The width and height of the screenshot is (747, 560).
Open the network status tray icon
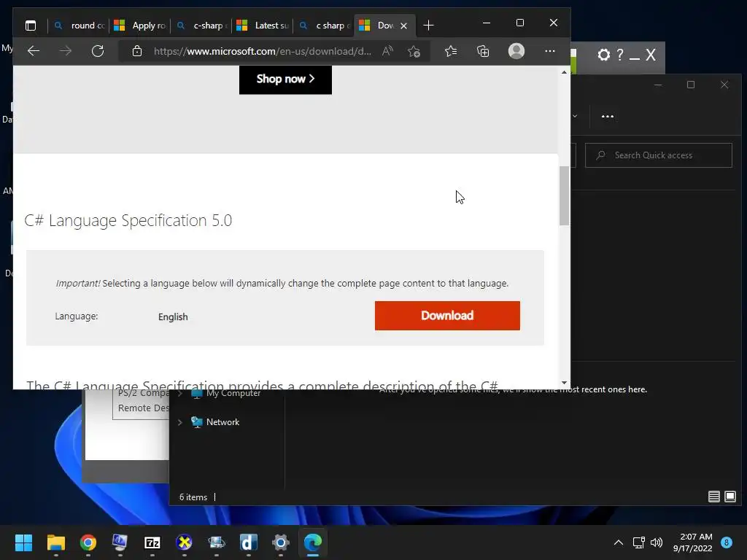tap(638, 542)
